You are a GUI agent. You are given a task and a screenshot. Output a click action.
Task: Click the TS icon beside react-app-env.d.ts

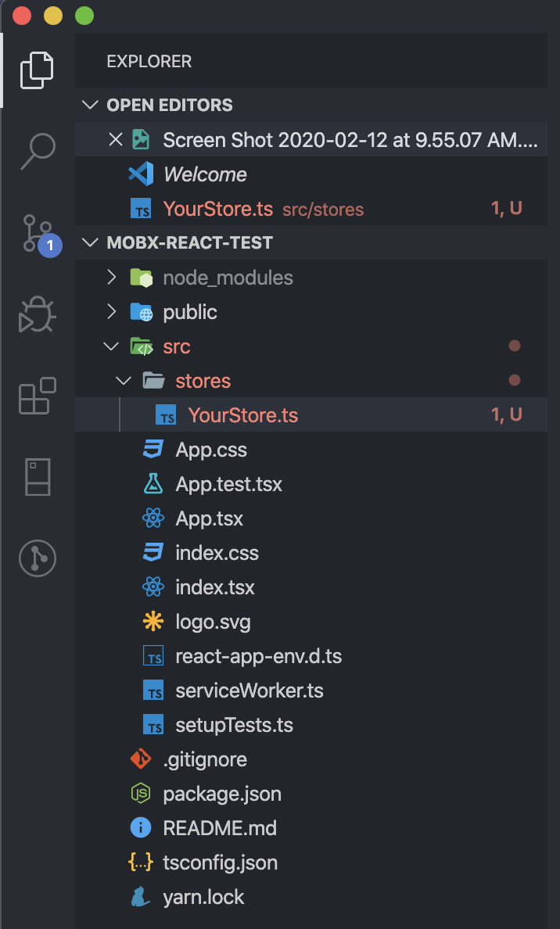153,656
